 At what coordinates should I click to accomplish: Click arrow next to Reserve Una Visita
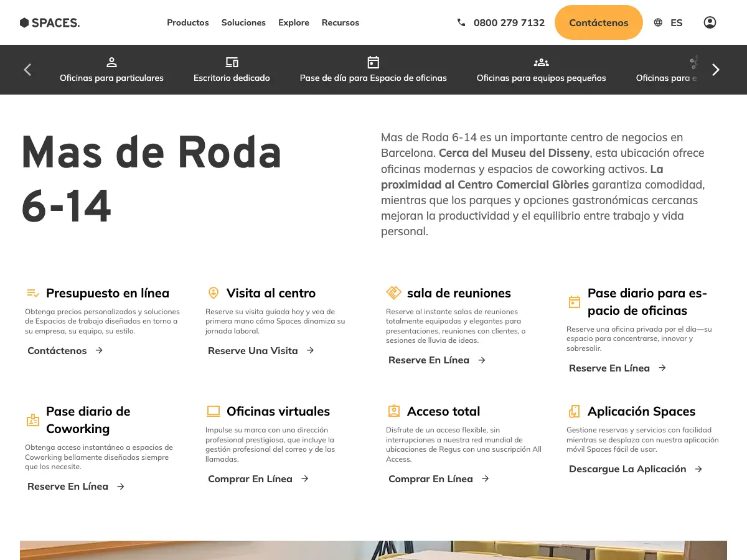(x=310, y=350)
